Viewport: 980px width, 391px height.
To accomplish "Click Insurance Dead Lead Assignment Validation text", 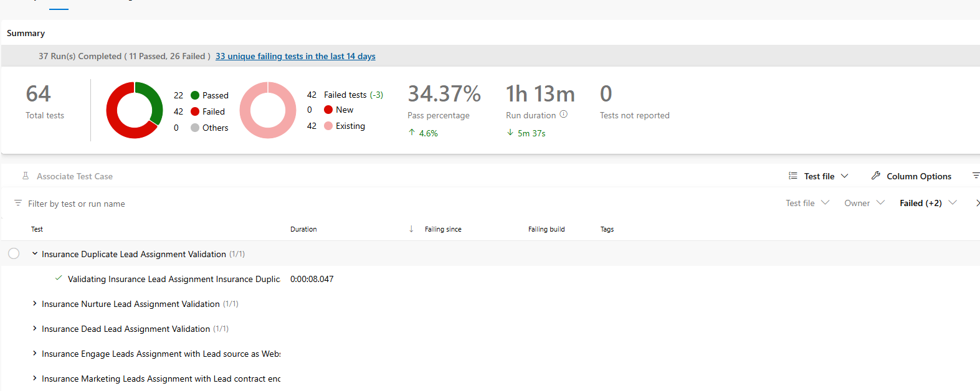I will coord(126,329).
